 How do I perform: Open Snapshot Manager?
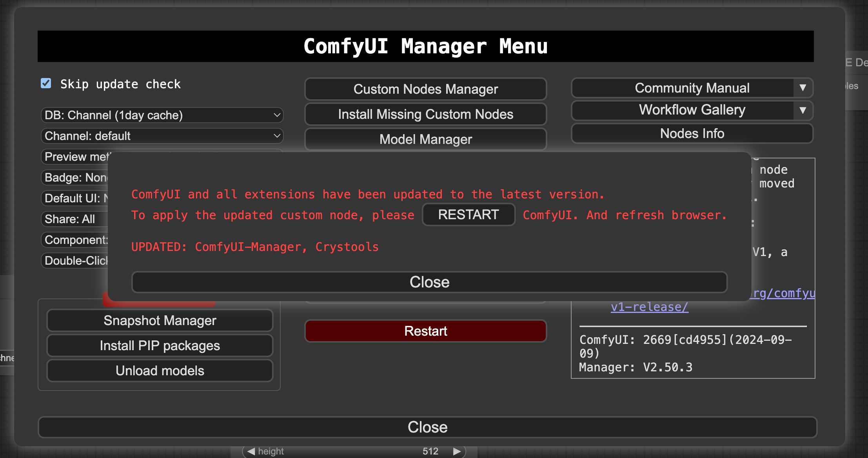pos(160,320)
